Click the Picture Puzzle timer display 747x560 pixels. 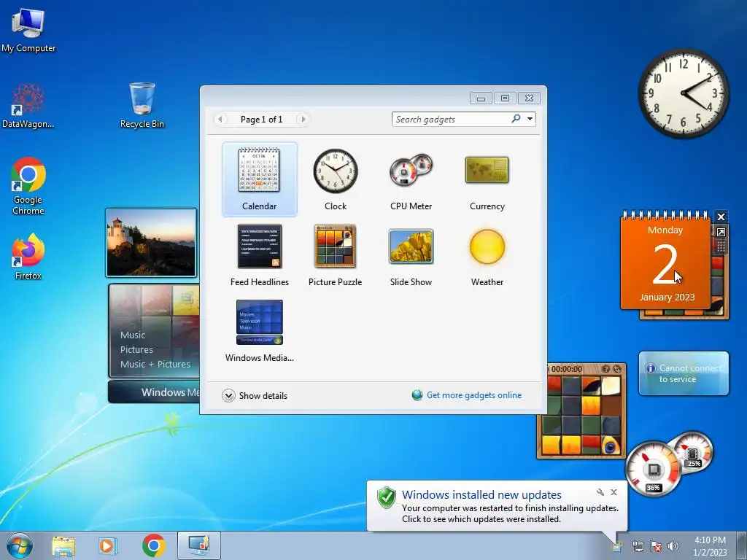566,369
